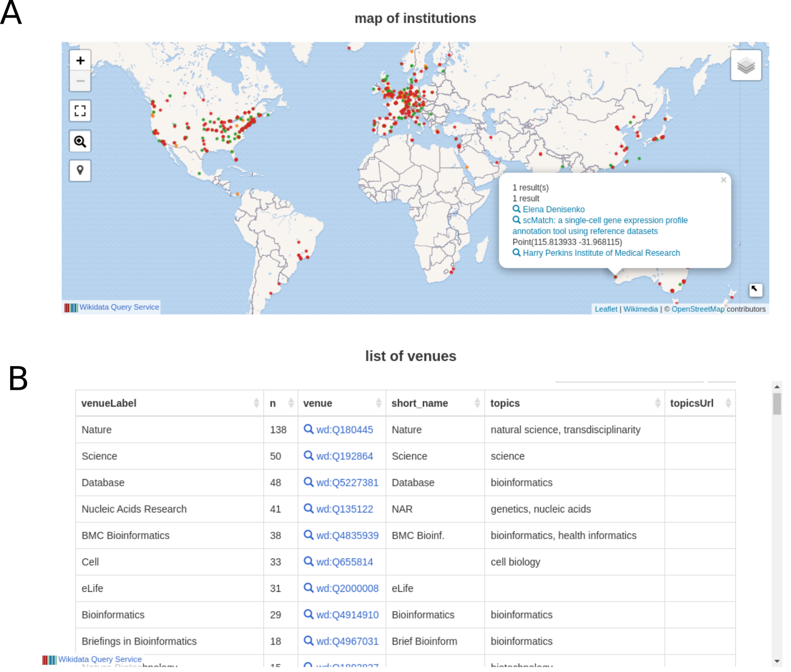Click the venues table scrollbar thumb

click(777, 403)
